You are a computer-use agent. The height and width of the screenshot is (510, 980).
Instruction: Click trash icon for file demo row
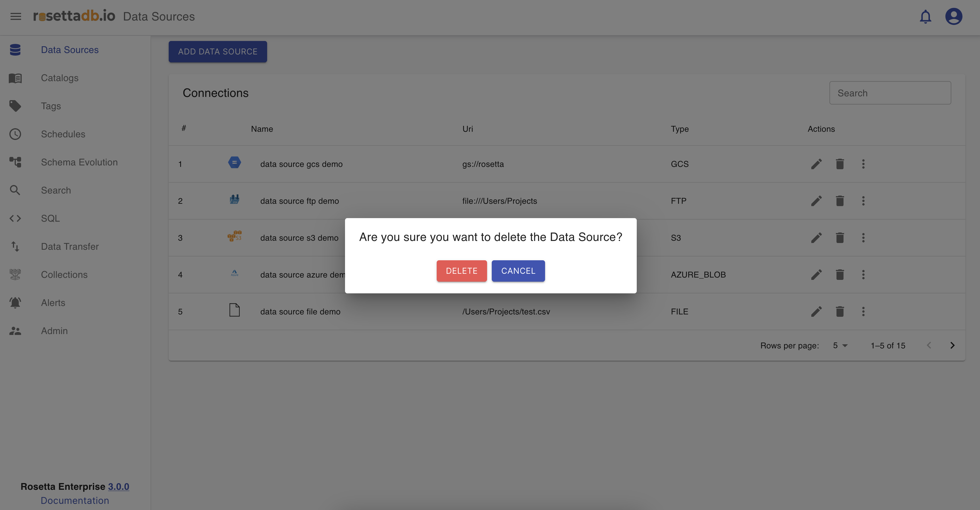click(x=840, y=312)
